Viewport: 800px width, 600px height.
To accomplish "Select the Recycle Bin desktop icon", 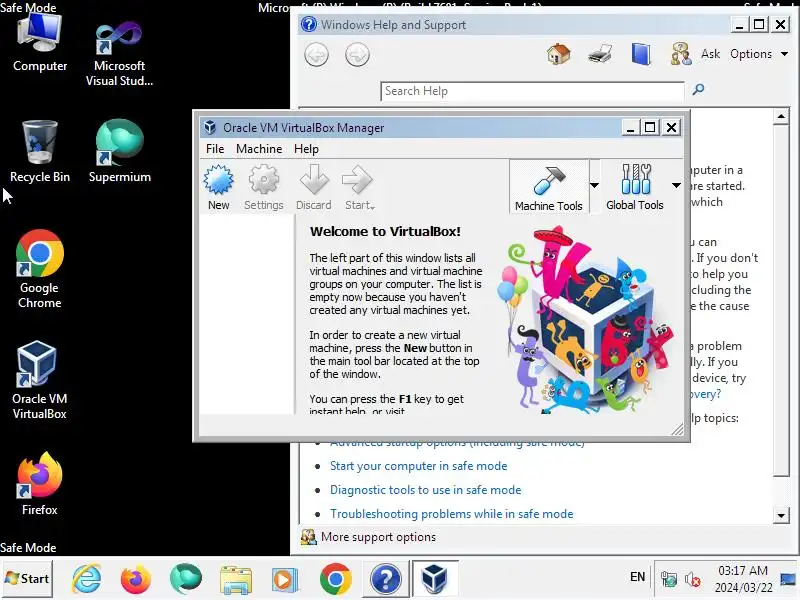I will pos(40,152).
